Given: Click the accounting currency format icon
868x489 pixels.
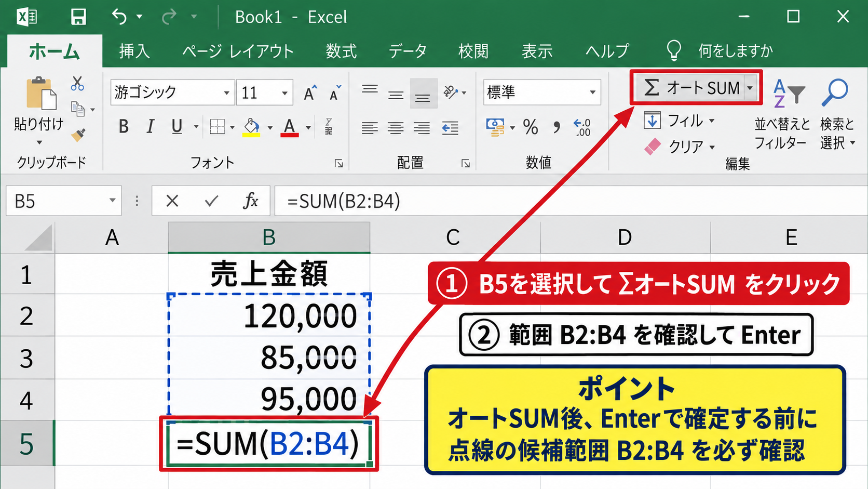Looking at the screenshot, I should click(496, 127).
